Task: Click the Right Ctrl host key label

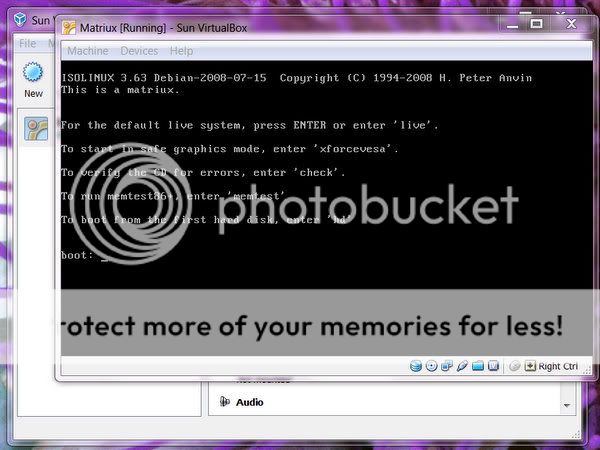Action: point(558,367)
